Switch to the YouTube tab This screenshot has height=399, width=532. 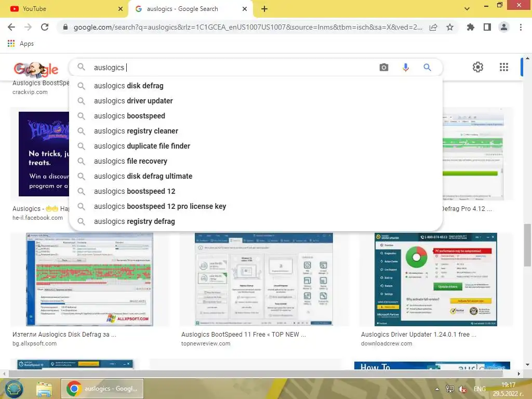click(64, 9)
